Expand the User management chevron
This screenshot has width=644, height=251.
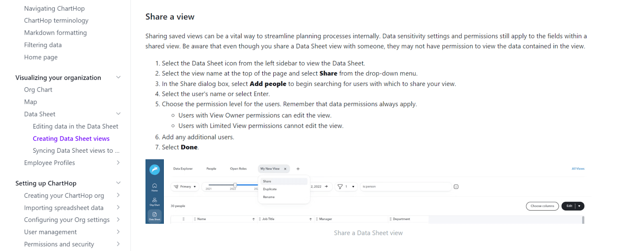pos(118,232)
